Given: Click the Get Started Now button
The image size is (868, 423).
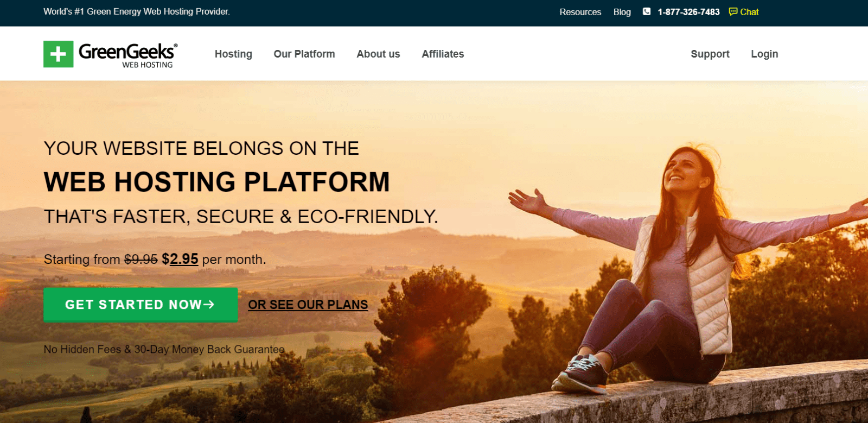Looking at the screenshot, I should click(x=141, y=305).
